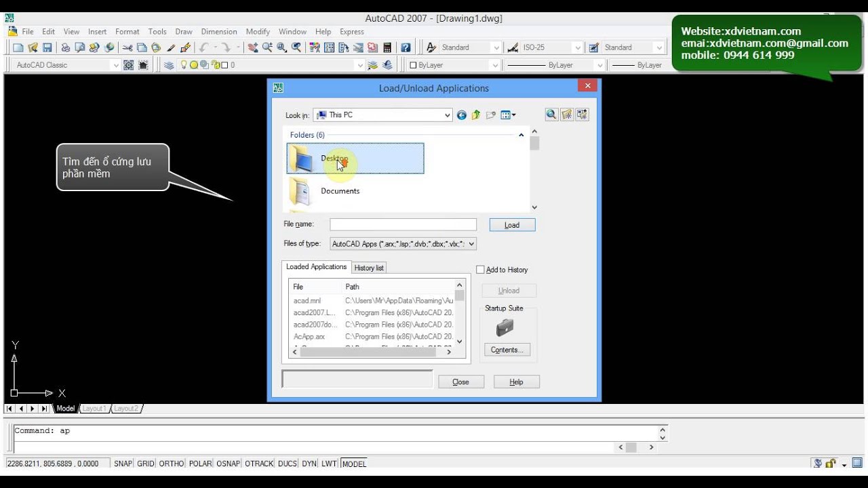Toggle DYN dynamic input
868x488 pixels.
tap(309, 464)
